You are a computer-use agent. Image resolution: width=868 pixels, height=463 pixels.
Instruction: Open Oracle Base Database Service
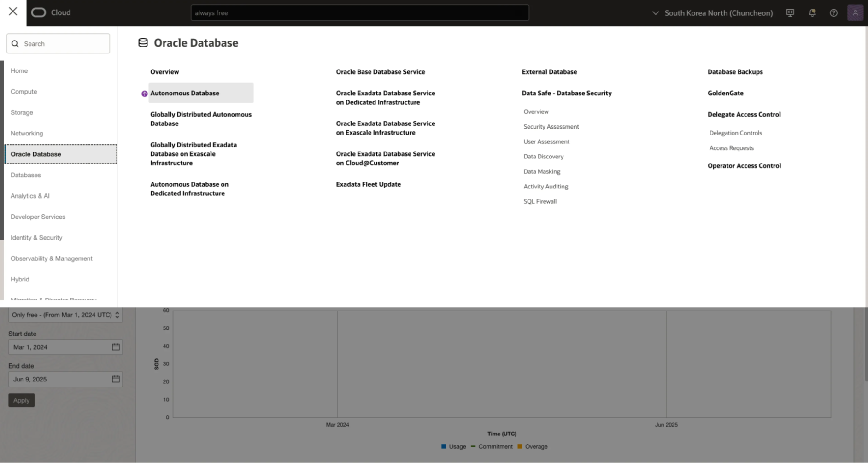click(x=381, y=72)
